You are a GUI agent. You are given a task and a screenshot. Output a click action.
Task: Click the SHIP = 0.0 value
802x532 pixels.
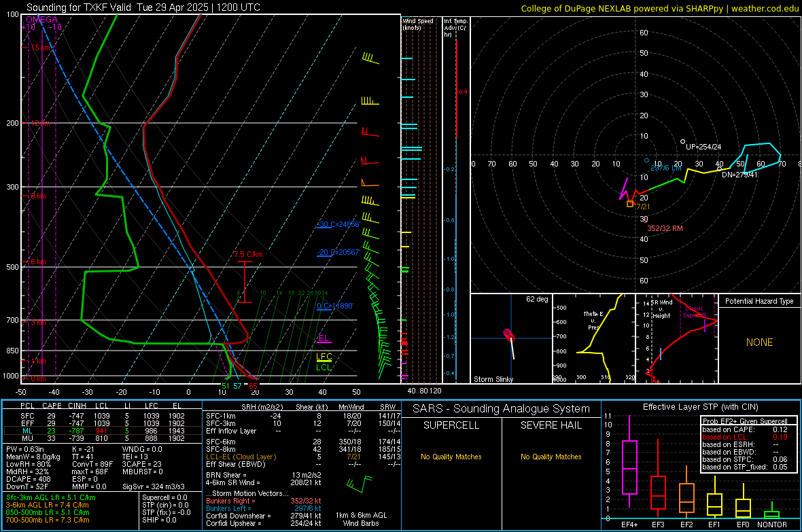159,520
